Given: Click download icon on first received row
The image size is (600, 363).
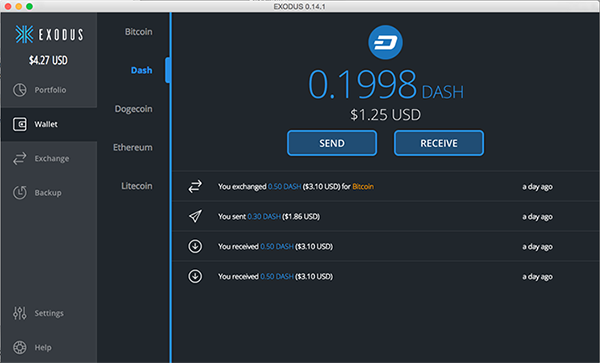Looking at the screenshot, I should coord(195,246).
